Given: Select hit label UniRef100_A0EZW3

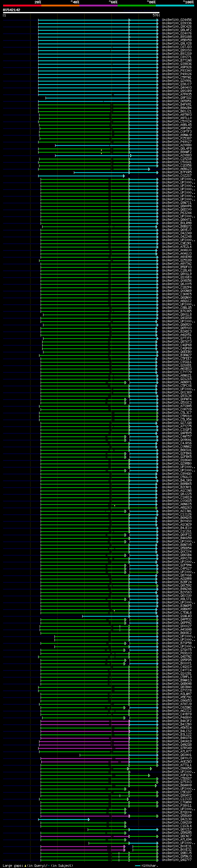Looking at the screenshot, I should tap(177, 761).
